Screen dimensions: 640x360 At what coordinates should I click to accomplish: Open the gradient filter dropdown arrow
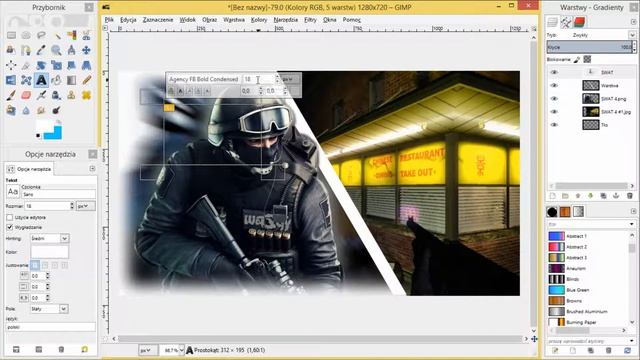(631, 224)
